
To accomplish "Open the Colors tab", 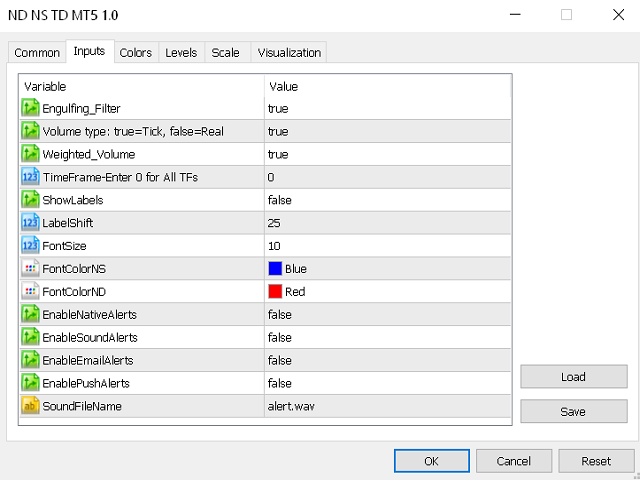I will 136,53.
